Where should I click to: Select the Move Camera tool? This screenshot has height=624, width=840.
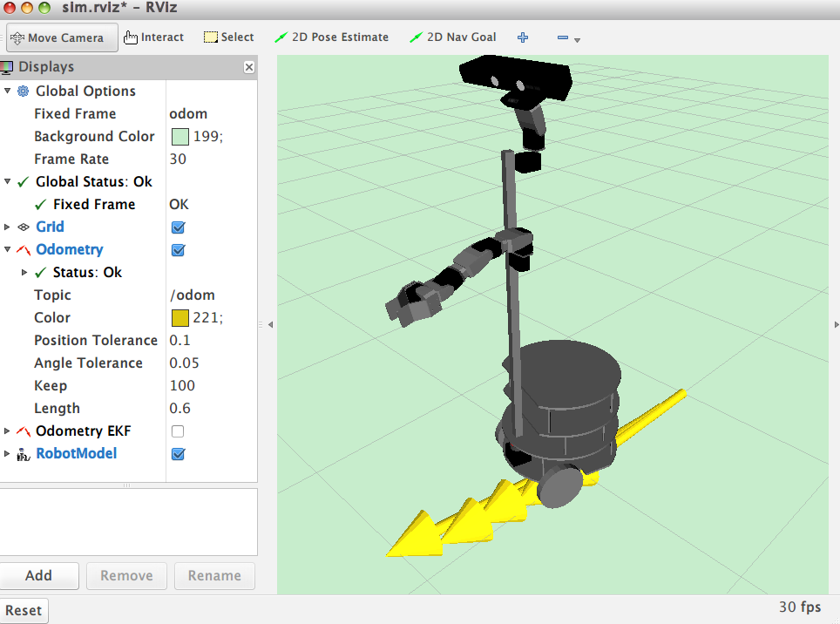click(x=62, y=37)
